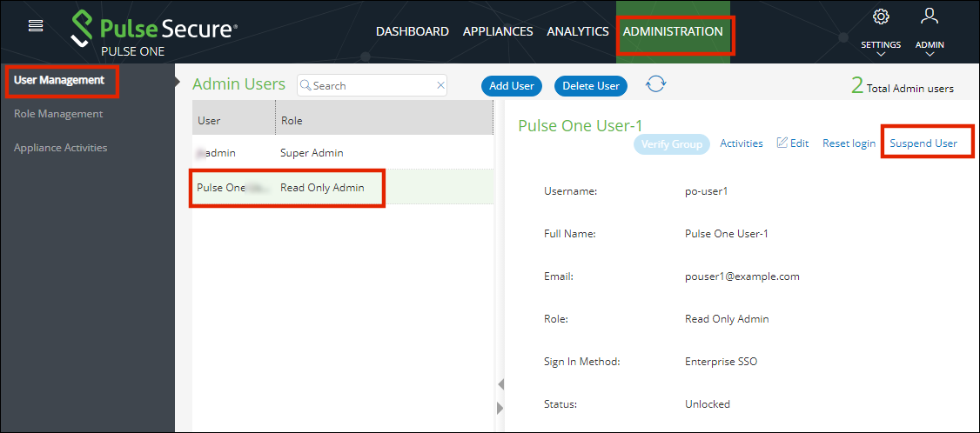The image size is (980, 433).
Task: Click the Verify Group button
Action: click(672, 143)
